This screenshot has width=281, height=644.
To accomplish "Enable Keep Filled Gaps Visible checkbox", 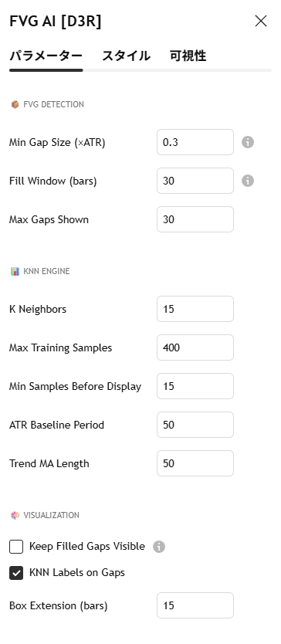I will pos(16,547).
